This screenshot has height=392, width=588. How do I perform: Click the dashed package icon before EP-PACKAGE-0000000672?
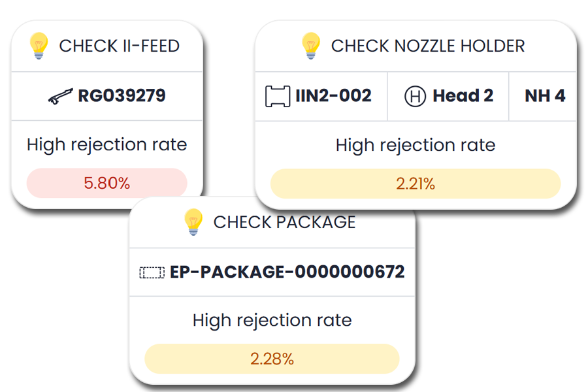click(x=152, y=272)
